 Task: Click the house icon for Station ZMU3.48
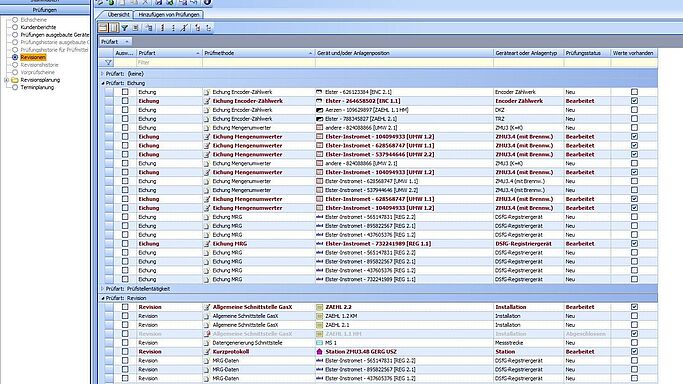pos(319,351)
